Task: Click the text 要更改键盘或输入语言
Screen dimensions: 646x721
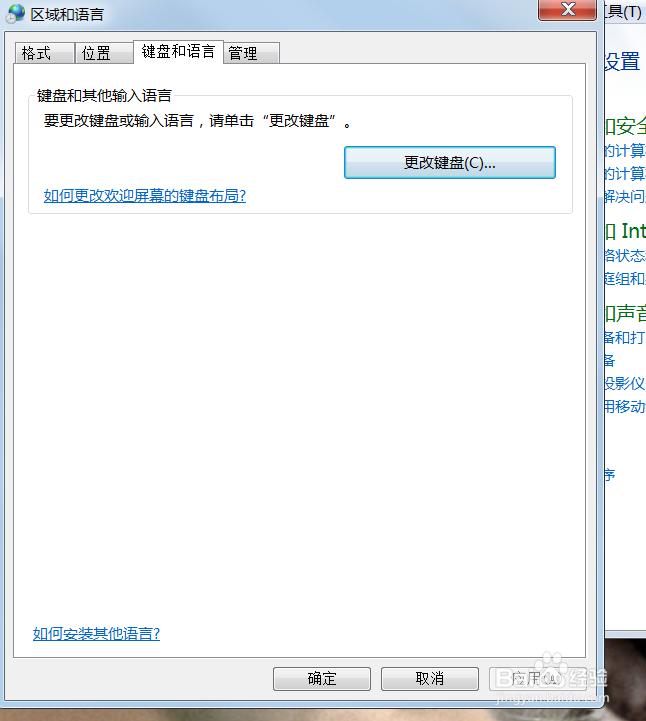Action: tap(119, 121)
